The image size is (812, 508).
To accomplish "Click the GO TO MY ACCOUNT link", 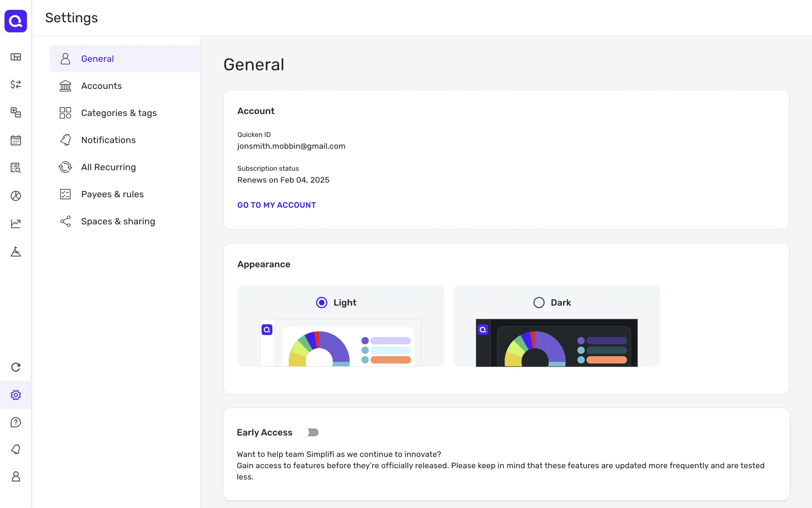I will click(x=277, y=205).
